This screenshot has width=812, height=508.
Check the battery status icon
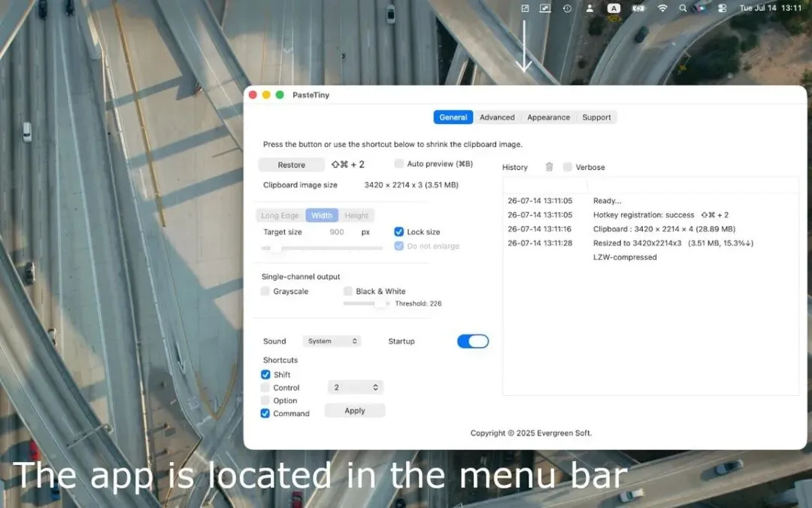click(638, 8)
